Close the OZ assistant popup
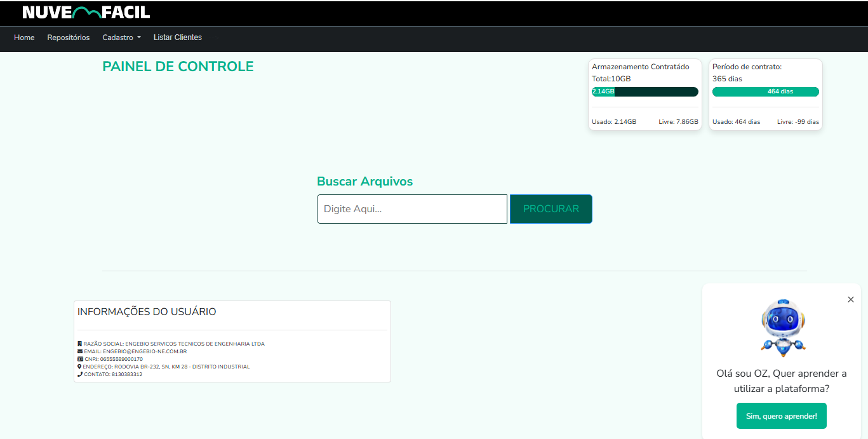 point(850,299)
